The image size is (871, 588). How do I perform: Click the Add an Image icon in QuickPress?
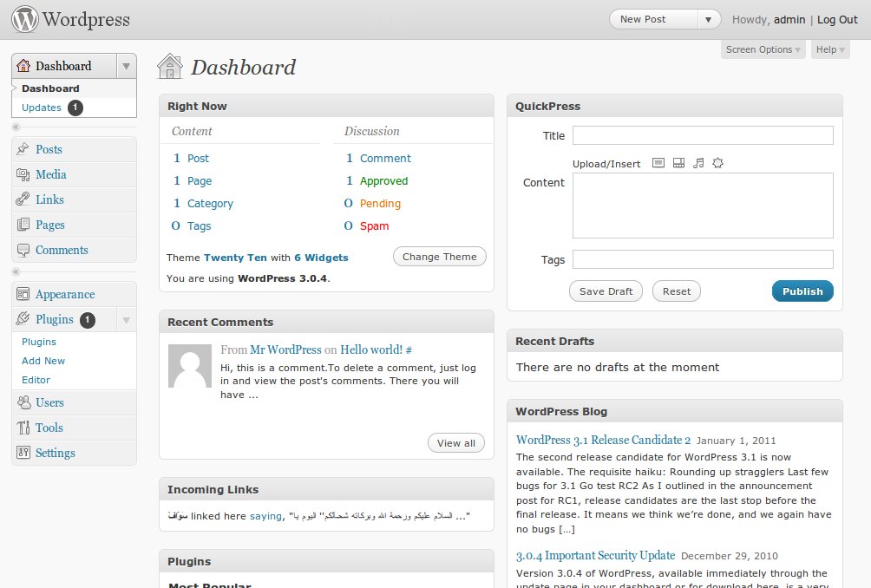(x=658, y=163)
